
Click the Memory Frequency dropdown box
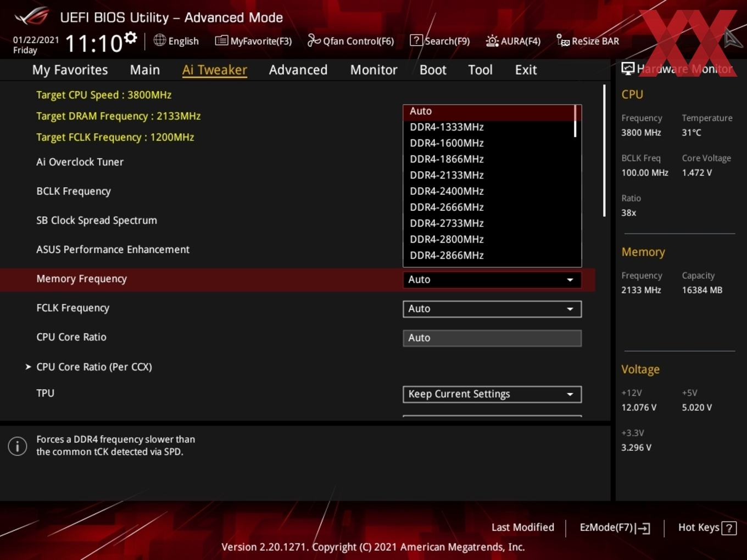pos(492,279)
